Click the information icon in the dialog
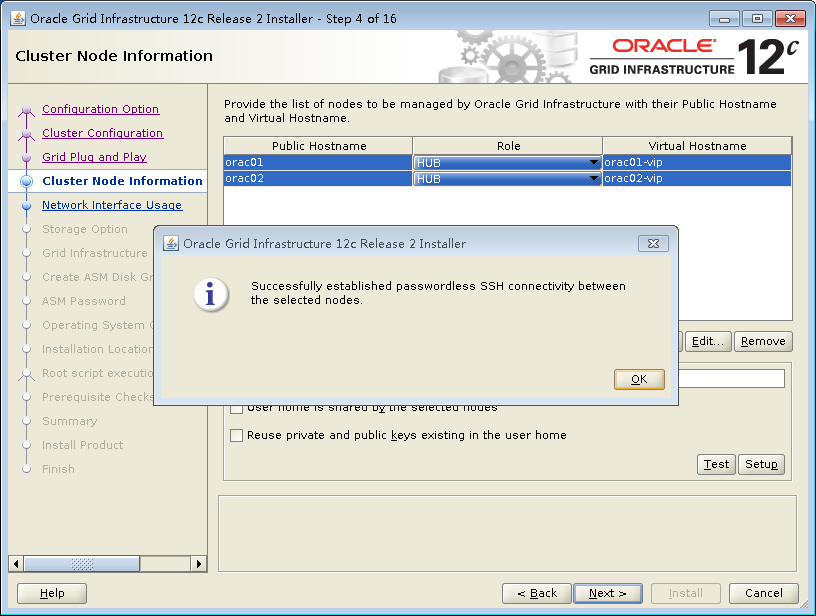The image size is (816, 616). [x=211, y=294]
